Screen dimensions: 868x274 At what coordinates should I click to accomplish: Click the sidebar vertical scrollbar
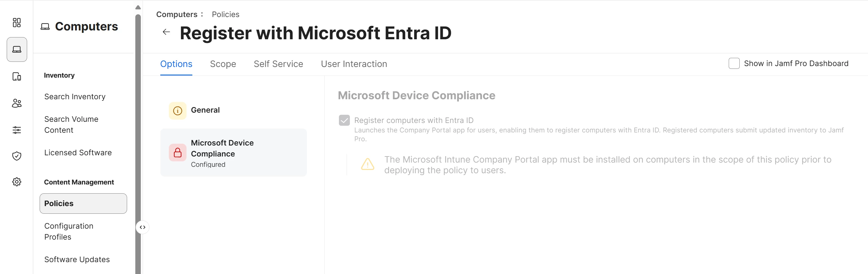[138, 144]
